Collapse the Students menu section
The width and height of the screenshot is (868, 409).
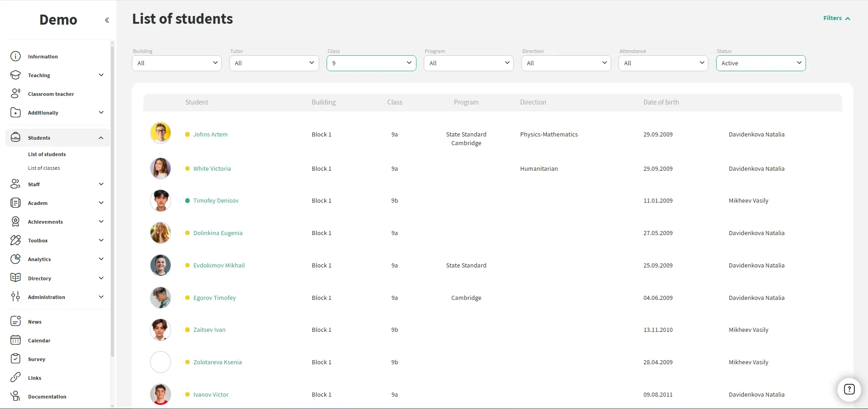[101, 138]
